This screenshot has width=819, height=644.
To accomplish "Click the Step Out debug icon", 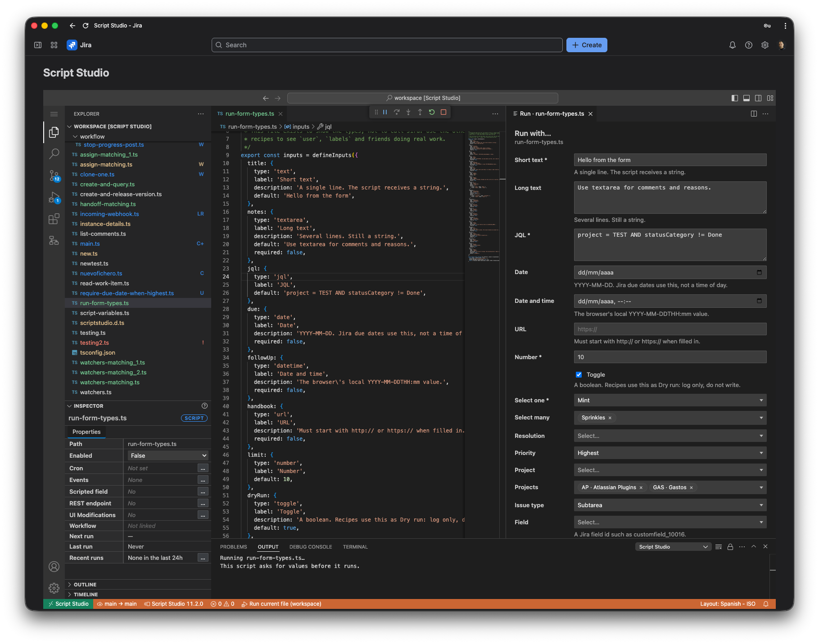I will 420,112.
